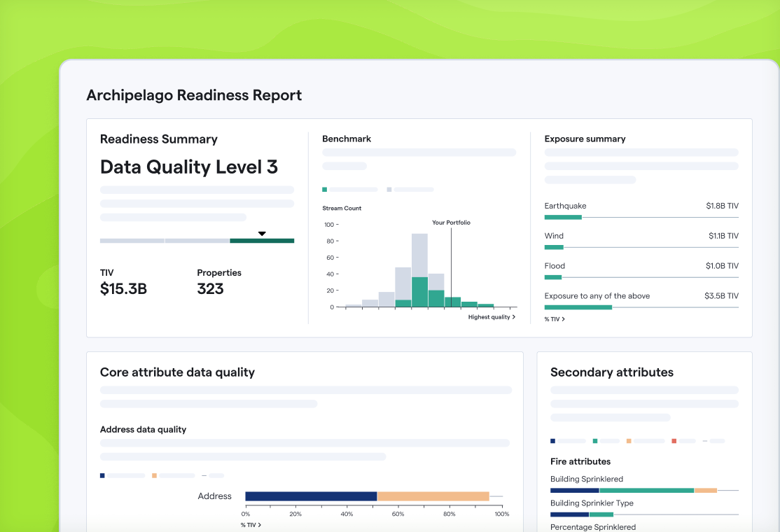The image size is (780, 532).
Task: Click the Data Quality Level 3 text
Action: pos(189,167)
